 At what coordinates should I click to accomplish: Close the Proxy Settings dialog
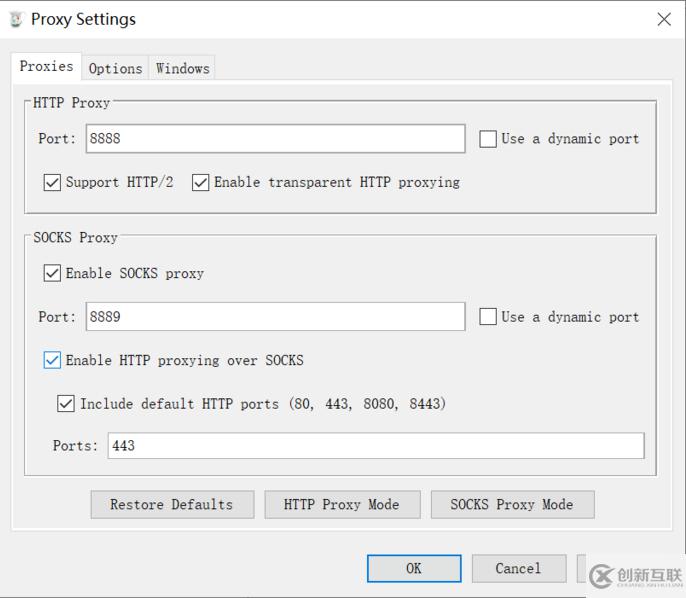point(664,19)
